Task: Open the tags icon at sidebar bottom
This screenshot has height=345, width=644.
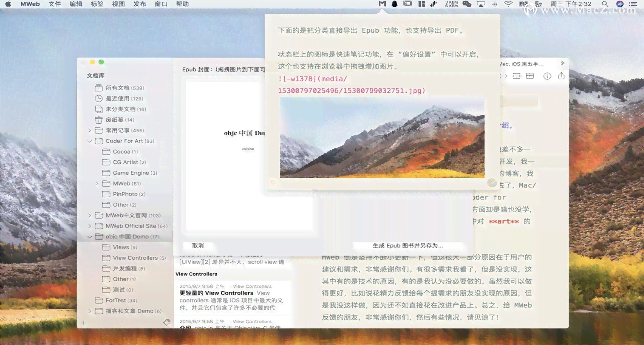Action: pos(167,322)
